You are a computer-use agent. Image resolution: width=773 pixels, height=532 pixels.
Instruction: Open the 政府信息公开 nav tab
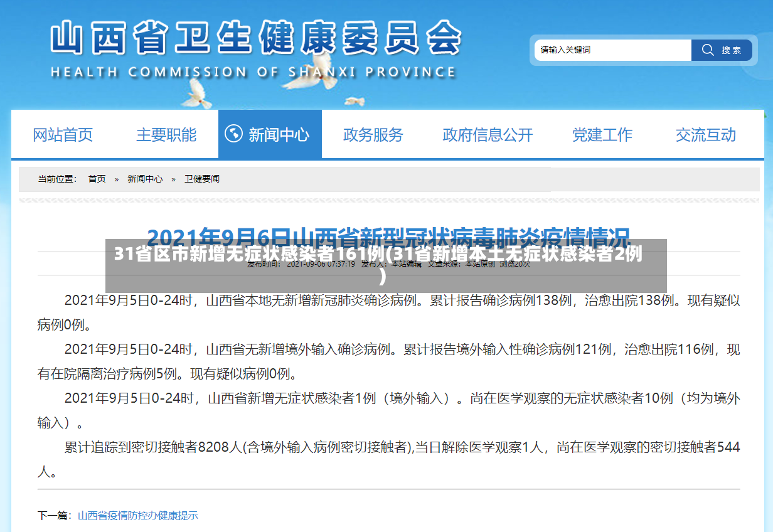(x=488, y=134)
